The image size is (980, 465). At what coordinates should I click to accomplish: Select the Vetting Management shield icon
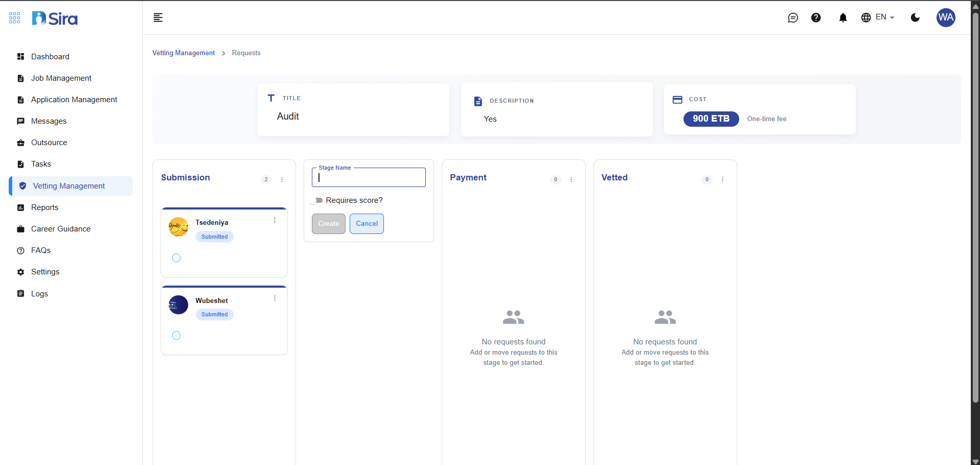coord(22,186)
